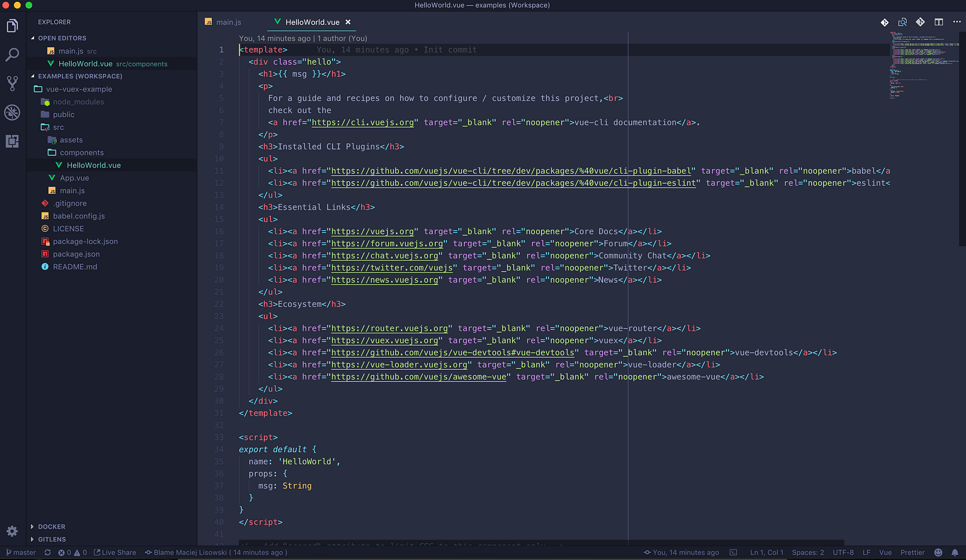The width and height of the screenshot is (966, 560).
Task: Open package.json in the Explorer
Action: point(76,254)
